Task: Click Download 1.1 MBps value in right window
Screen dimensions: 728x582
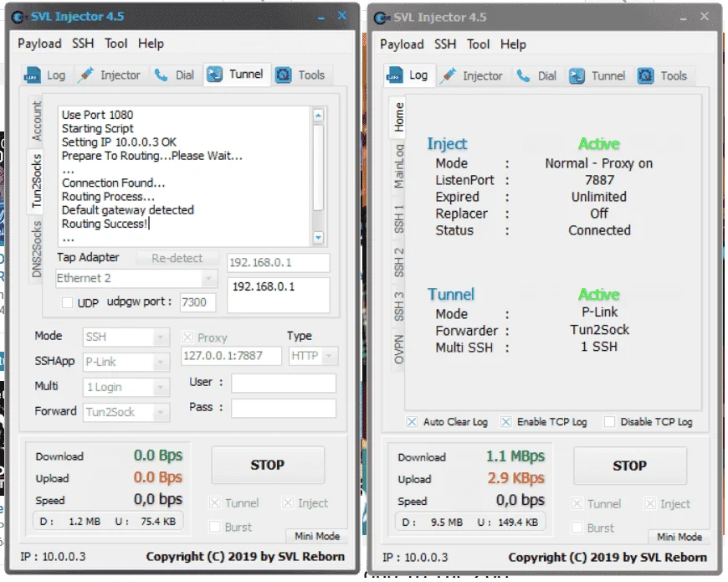Action: tap(515, 456)
